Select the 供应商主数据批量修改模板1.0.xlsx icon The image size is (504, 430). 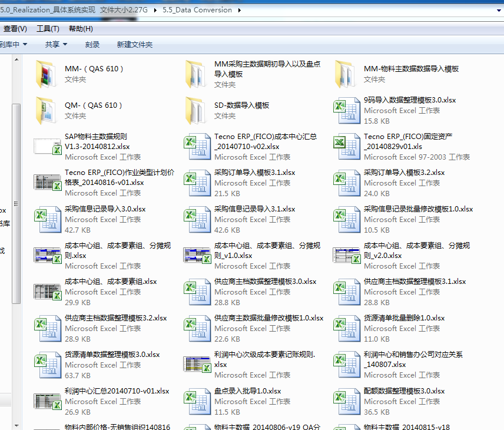197,328
